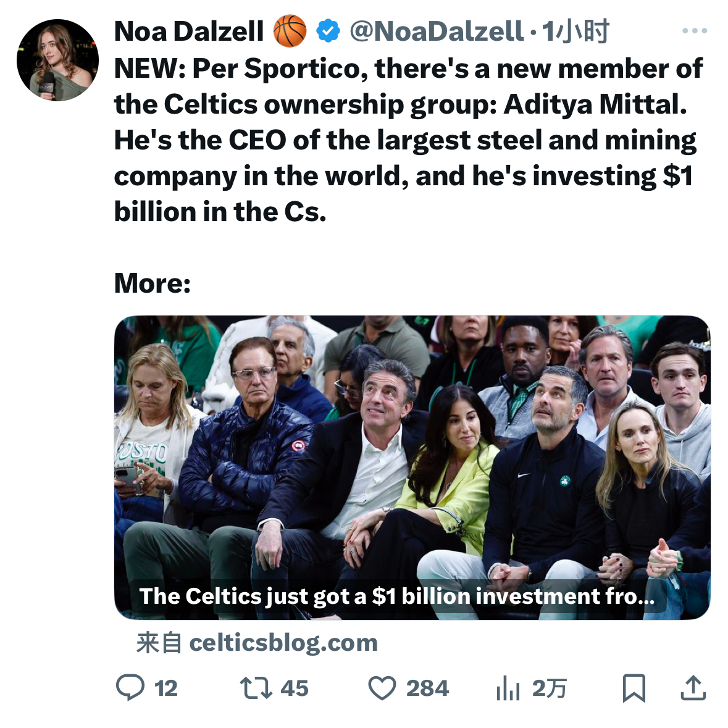Image resolution: width=728 pixels, height=728 pixels.
Task: Repost using the retweet arrows icon
Action: [256, 688]
